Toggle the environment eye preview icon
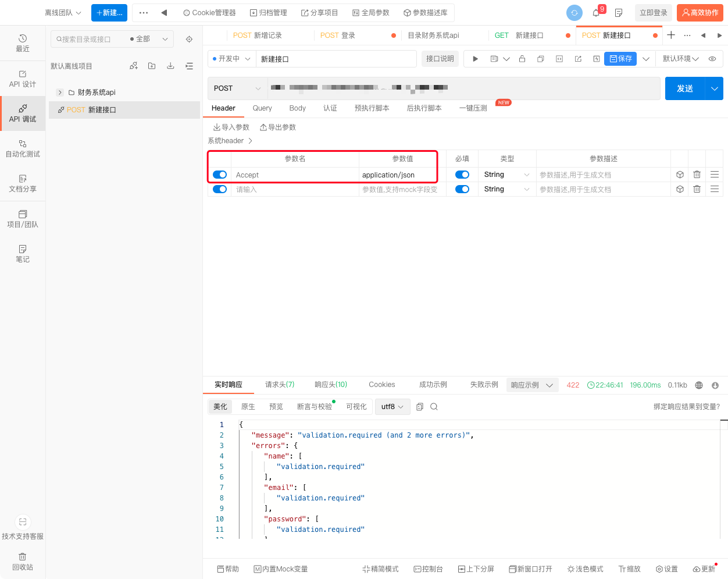 click(712, 59)
